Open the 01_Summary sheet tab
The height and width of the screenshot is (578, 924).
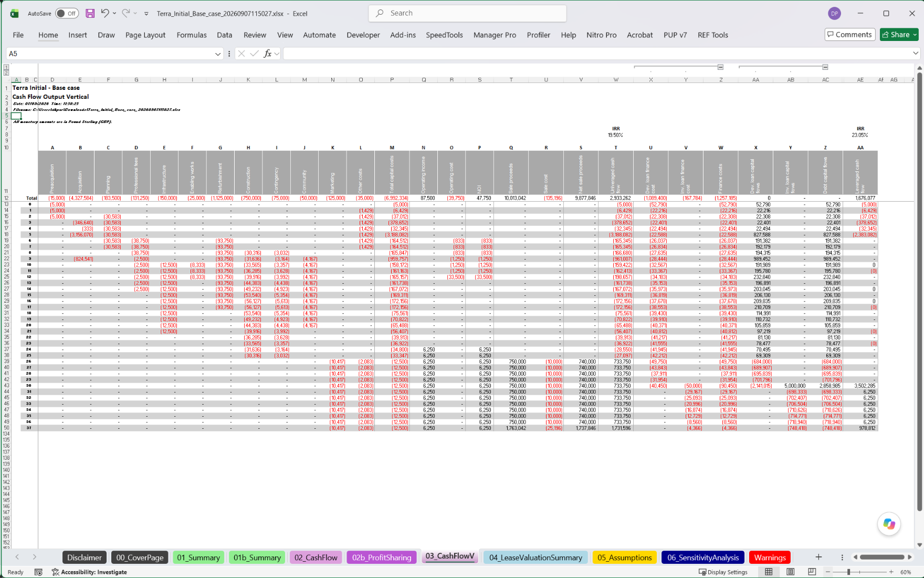click(x=198, y=558)
